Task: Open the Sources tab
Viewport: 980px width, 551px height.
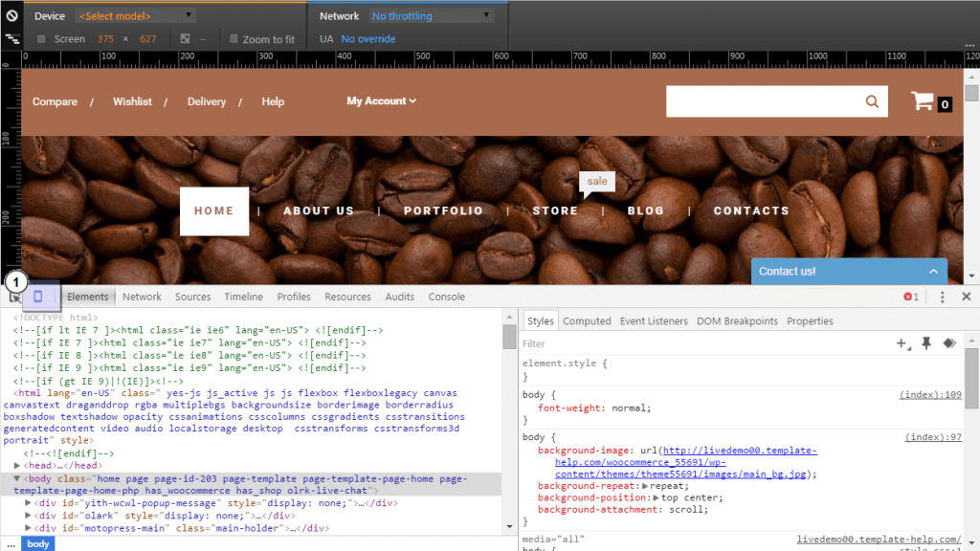Action: pyautogui.click(x=192, y=297)
